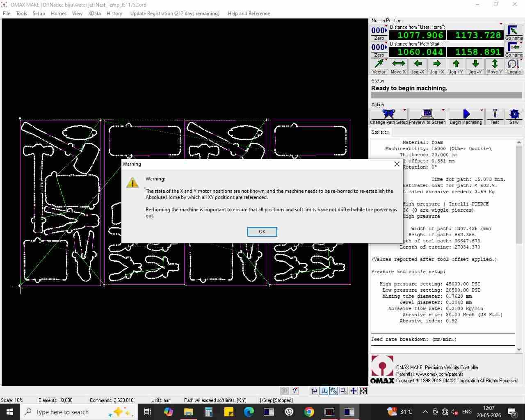Click User Home X distance readout 1077.906

pyautogui.click(x=417, y=35)
